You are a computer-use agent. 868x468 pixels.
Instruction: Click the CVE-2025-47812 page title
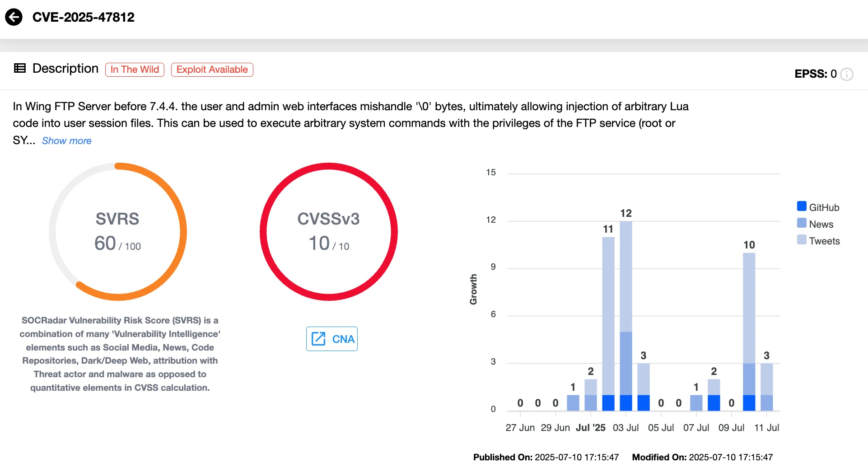point(84,17)
